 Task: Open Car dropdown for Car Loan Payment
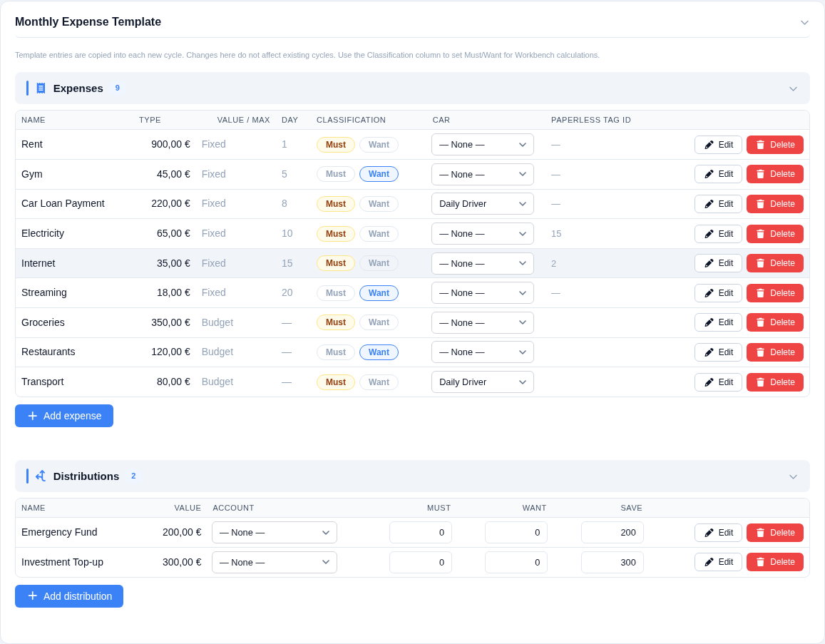[483, 204]
